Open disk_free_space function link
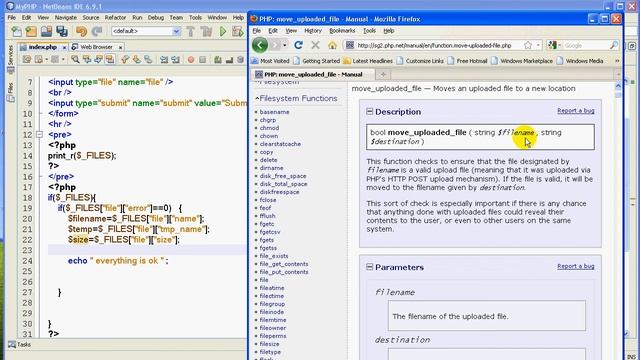This screenshot has width=640, height=360. tap(283, 176)
